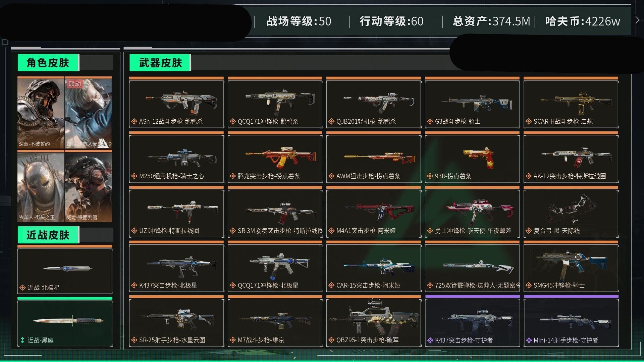Open the 角色皮肤 section tab
The height and width of the screenshot is (362, 644).
pos(48,63)
